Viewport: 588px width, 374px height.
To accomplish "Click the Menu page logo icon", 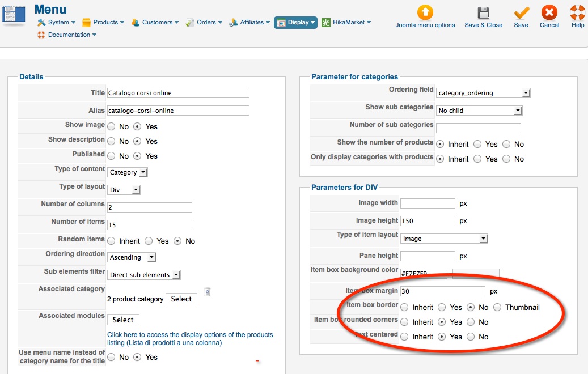I will point(14,14).
